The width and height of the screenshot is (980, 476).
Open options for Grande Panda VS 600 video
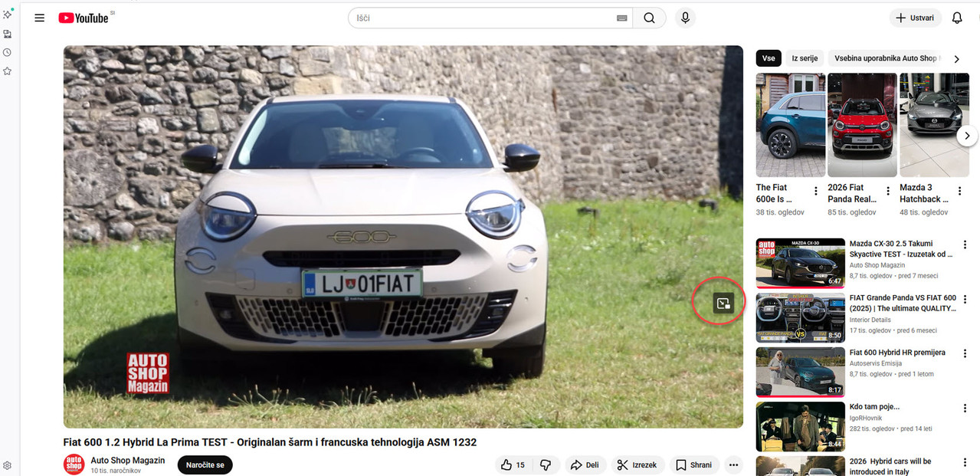(965, 300)
